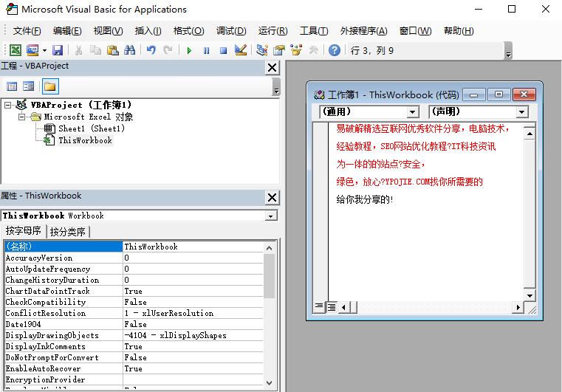The height and width of the screenshot is (392, 562).
Task: Click the Copy icon in toolbar
Action: [x=95, y=50]
